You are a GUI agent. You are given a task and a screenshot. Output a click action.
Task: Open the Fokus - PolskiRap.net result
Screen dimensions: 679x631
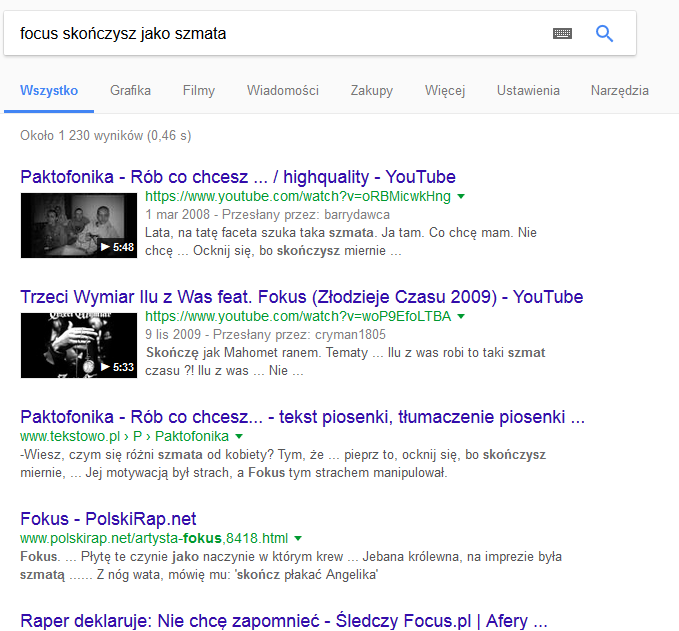(x=108, y=519)
